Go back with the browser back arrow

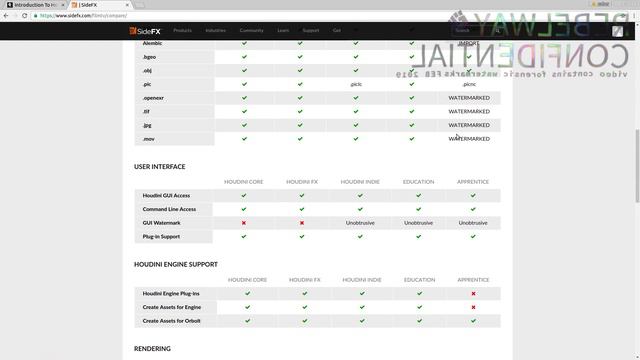6,16
